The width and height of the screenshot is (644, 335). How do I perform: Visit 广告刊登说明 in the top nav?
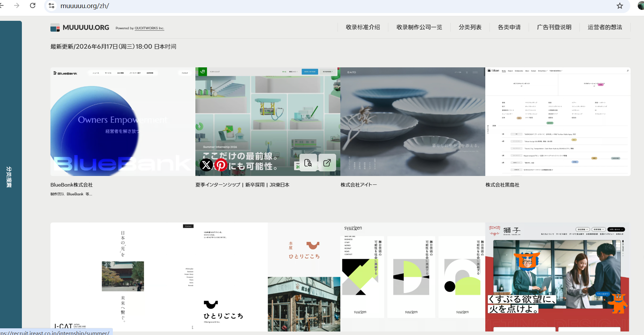(x=554, y=27)
